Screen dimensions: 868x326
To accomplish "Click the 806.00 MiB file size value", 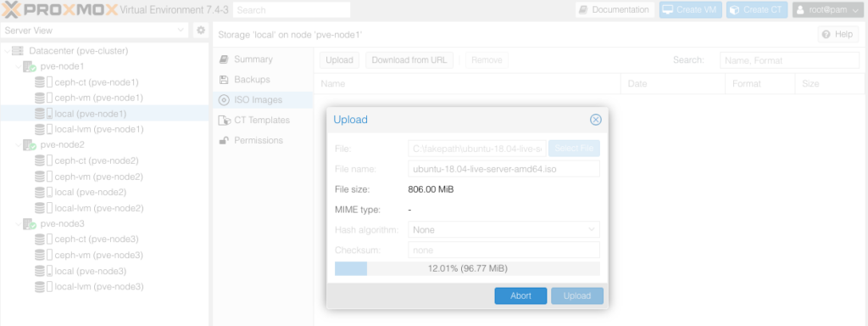I will click(431, 189).
